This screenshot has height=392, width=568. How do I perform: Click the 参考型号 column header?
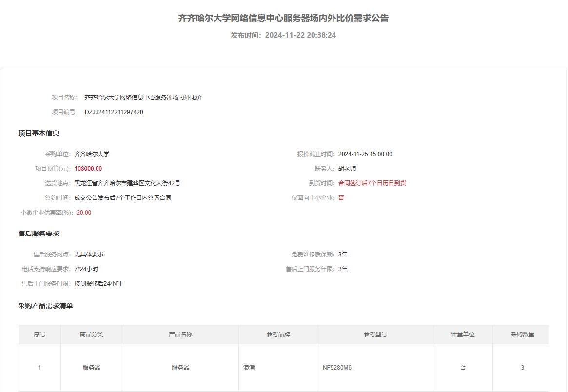(x=375, y=334)
